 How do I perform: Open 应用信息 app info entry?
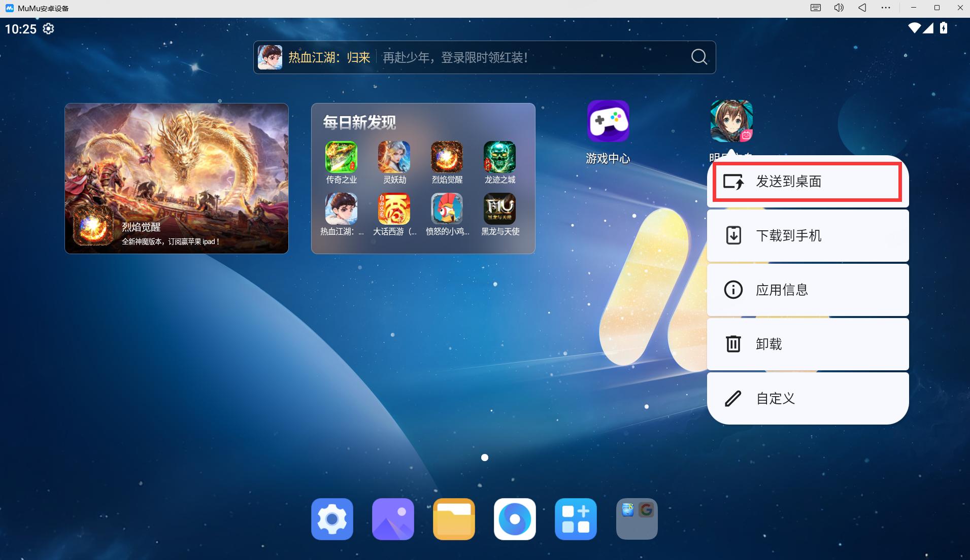point(807,290)
